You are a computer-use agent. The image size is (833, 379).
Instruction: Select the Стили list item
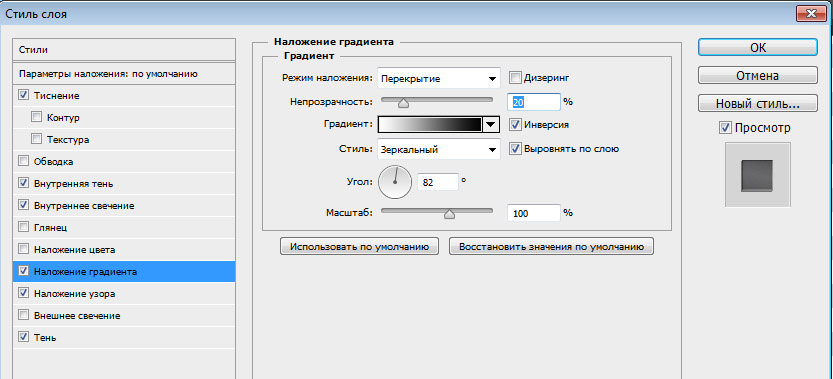(x=124, y=50)
